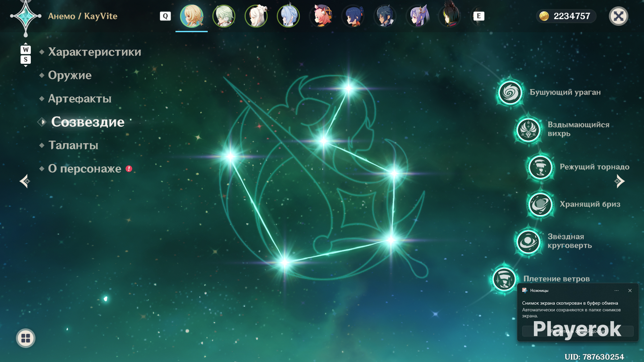Click the 'UID: 787630254' text
The height and width of the screenshot is (362, 644).
[594, 357]
